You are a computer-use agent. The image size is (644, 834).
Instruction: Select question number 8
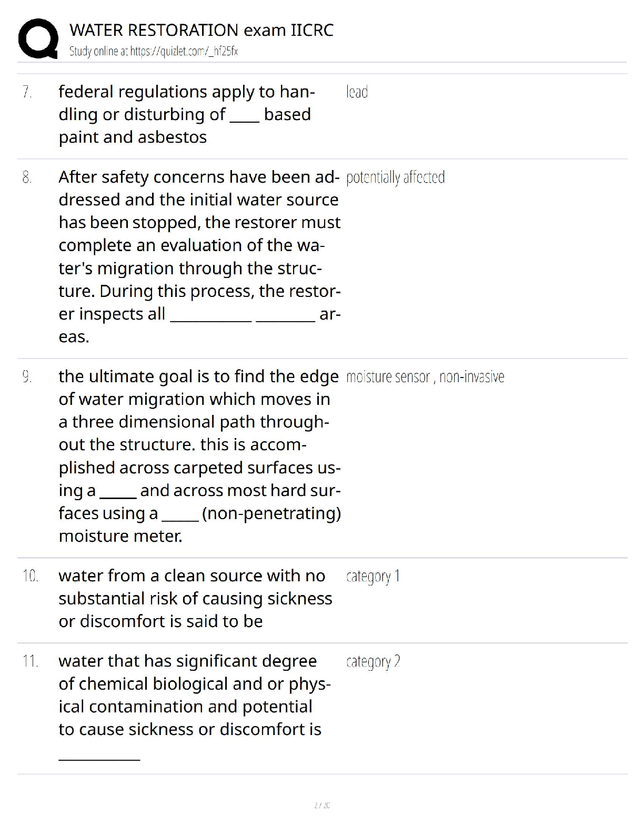tap(27, 177)
